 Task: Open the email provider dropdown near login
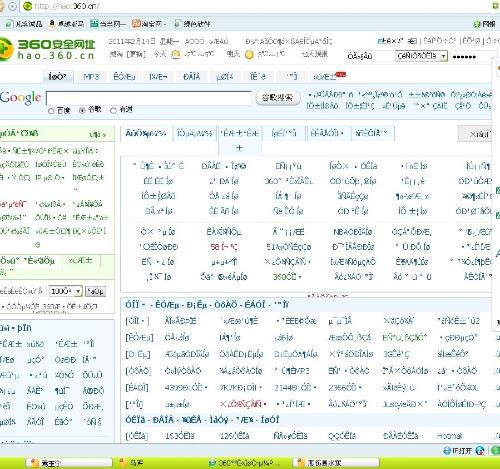coord(421,56)
